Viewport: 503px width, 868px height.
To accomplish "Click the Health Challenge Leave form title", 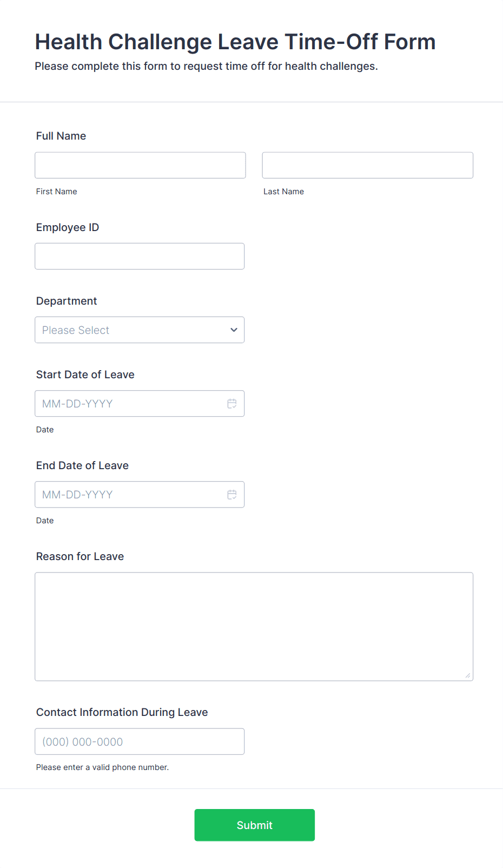I will (x=235, y=42).
